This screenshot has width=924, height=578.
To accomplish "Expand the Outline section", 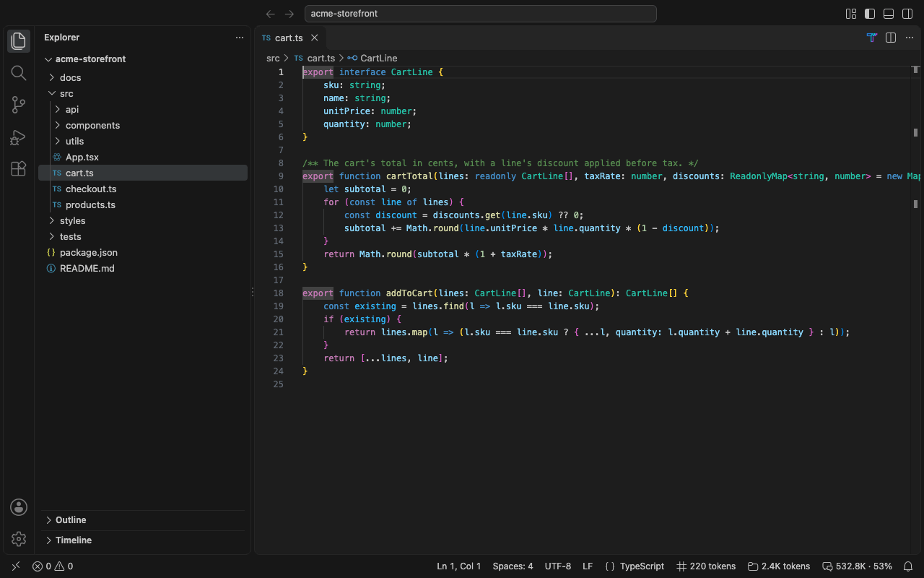I will pos(143,520).
